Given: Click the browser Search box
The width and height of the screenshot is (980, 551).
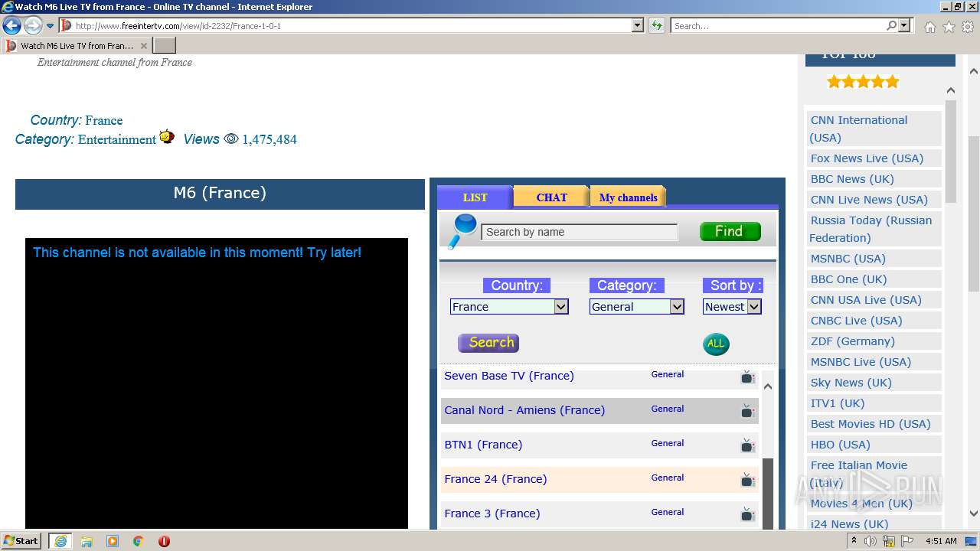Looking at the screenshot, I should click(779, 26).
